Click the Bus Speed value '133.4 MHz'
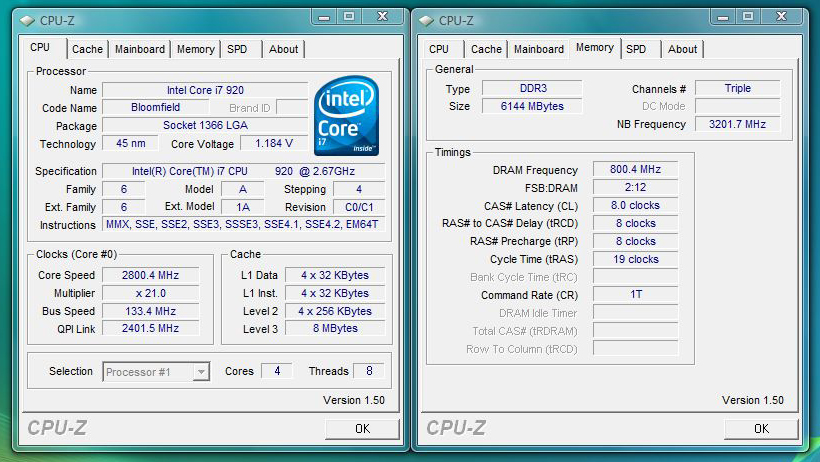 pos(151,311)
